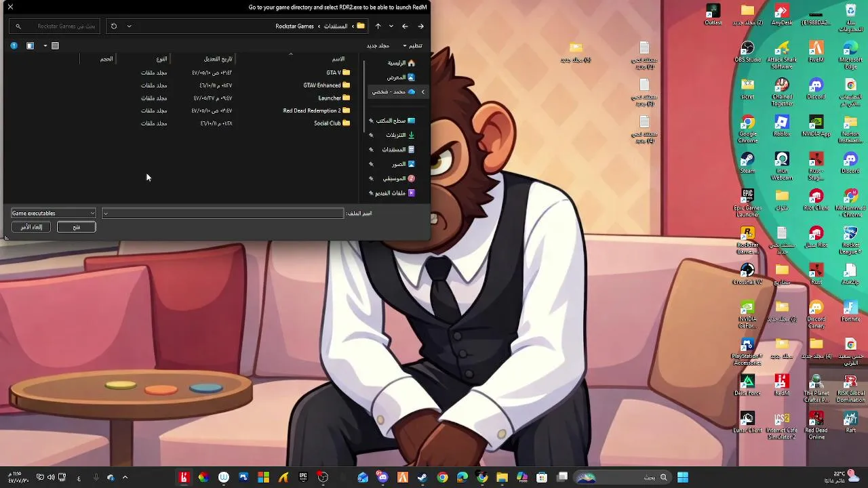Screen dimensions: 868x488
Task: Open OBS Studio desktop icon
Action: pyautogui.click(x=747, y=52)
